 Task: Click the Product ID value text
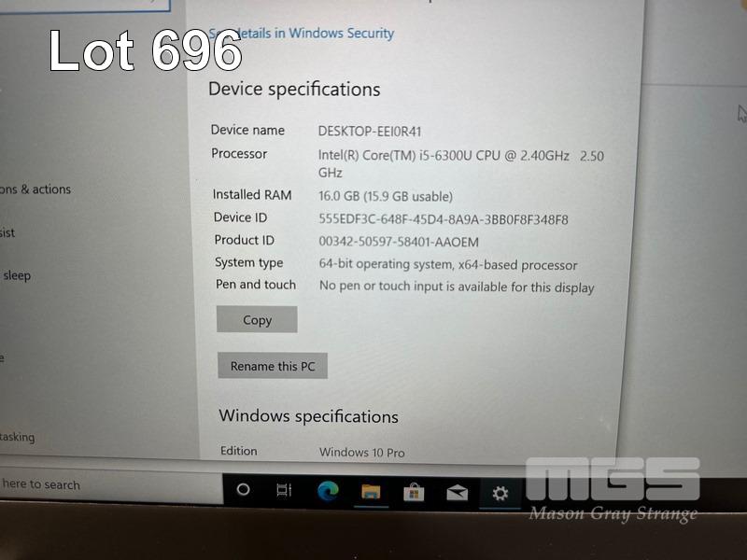(x=399, y=242)
